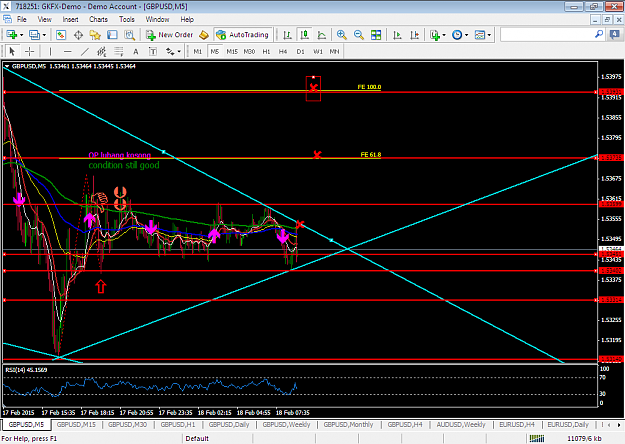This screenshot has width=625, height=444.
Task: Switch to H1 timeframe
Action: (266, 51)
